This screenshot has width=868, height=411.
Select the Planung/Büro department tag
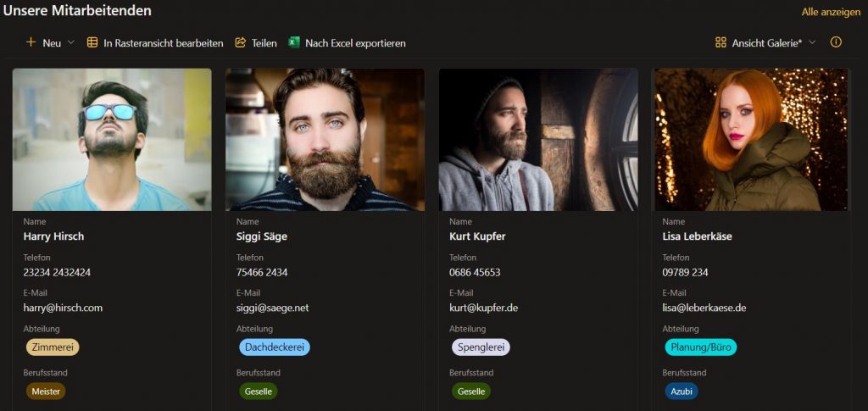tap(700, 347)
